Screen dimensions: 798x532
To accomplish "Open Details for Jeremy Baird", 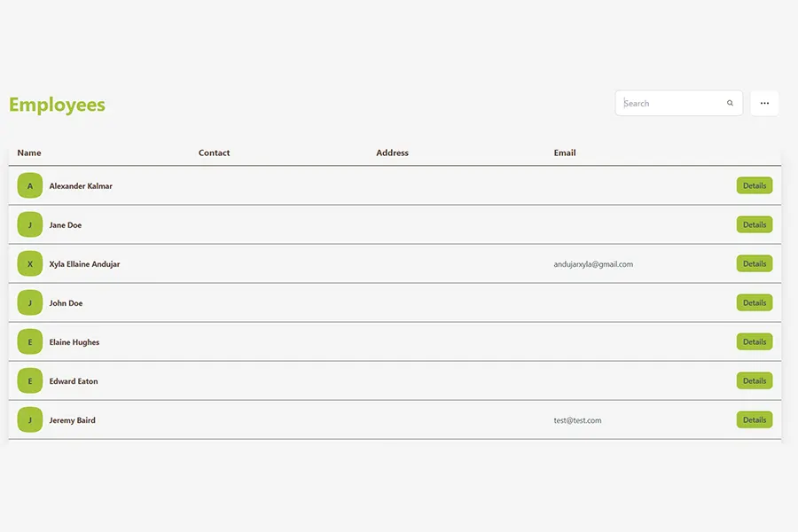I will 754,420.
